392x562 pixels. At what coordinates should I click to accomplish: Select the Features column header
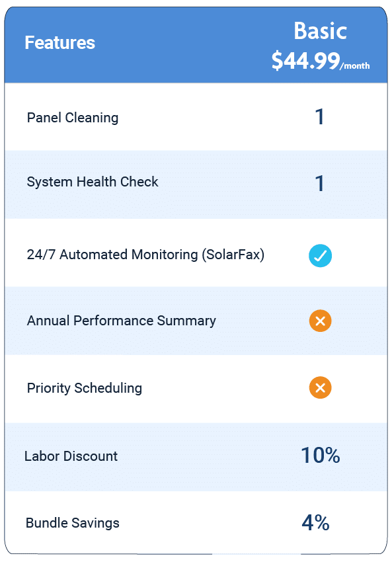coord(59,43)
